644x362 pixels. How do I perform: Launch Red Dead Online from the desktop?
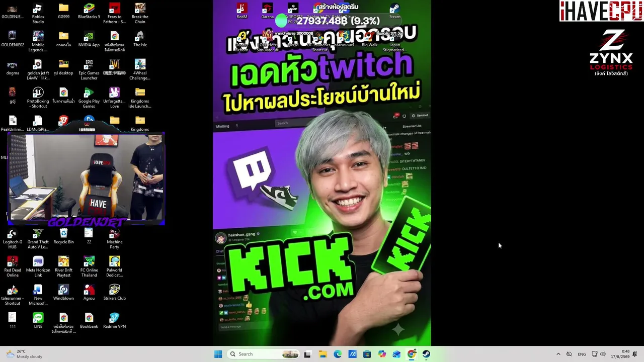(13, 267)
